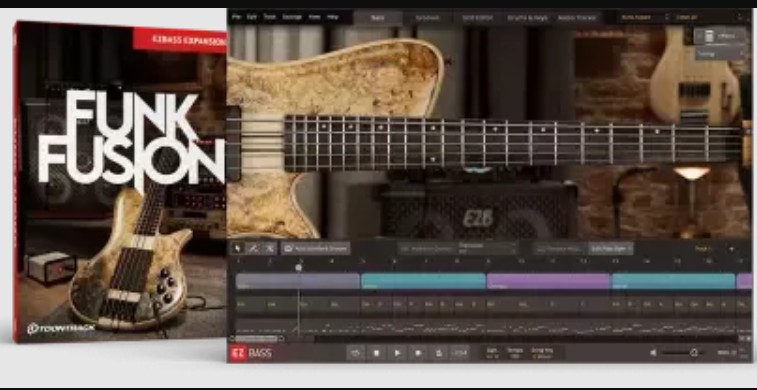Click the Add groove button in song toolbar

[316, 249]
